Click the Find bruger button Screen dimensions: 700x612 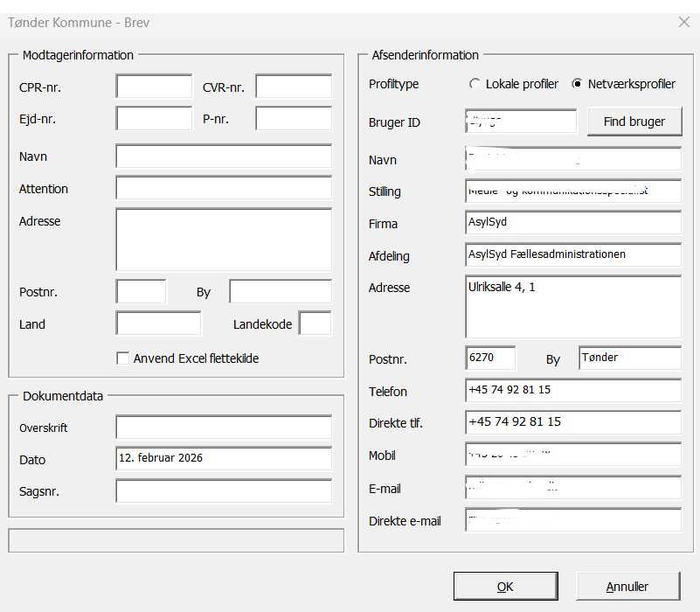point(634,122)
